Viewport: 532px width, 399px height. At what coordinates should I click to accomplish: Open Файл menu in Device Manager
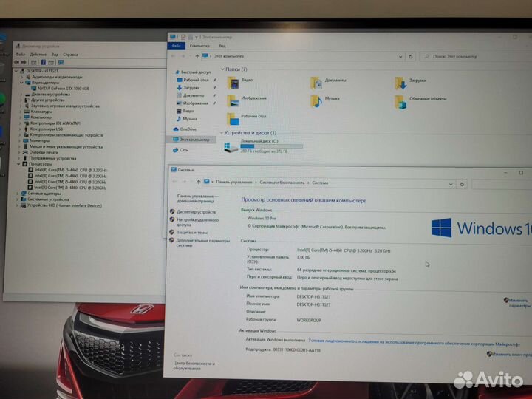click(x=20, y=54)
